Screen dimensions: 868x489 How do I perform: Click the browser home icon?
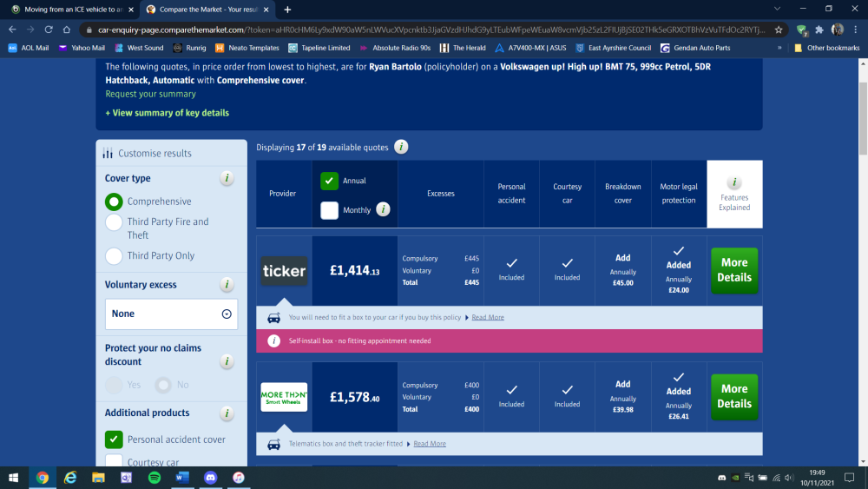(x=67, y=30)
